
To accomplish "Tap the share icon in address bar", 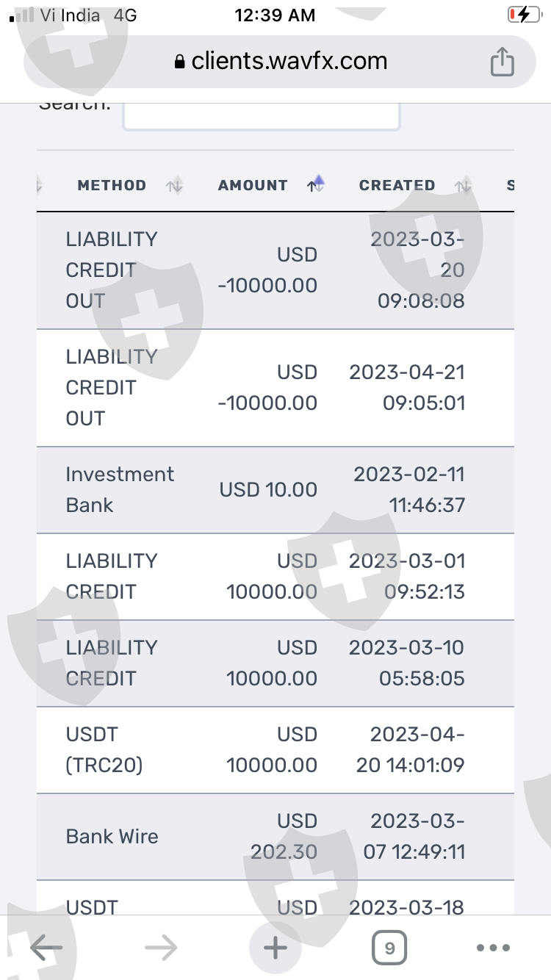I will [502, 62].
